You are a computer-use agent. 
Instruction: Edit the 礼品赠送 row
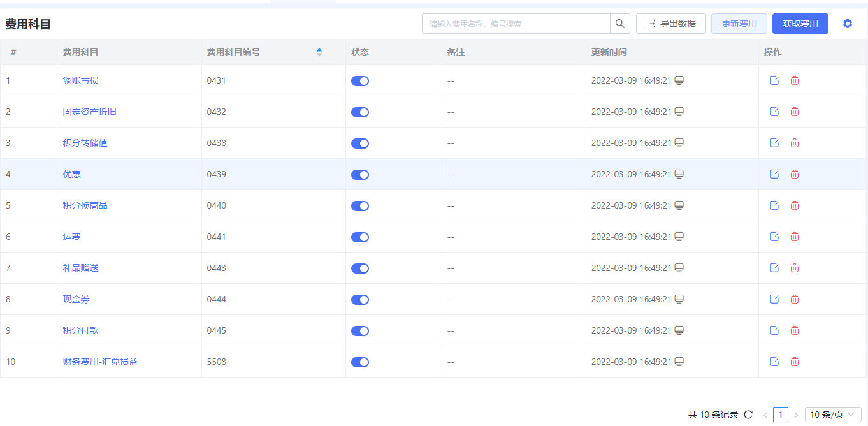(x=774, y=268)
